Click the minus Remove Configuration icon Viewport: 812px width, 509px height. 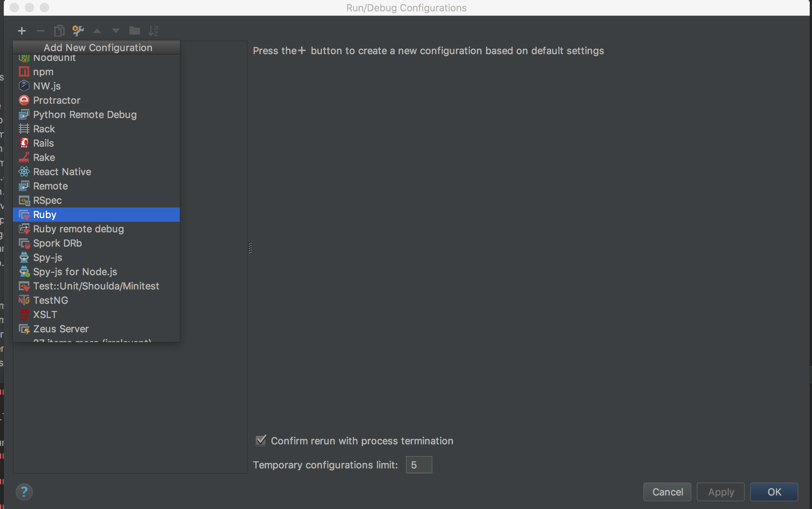coord(41,31)
